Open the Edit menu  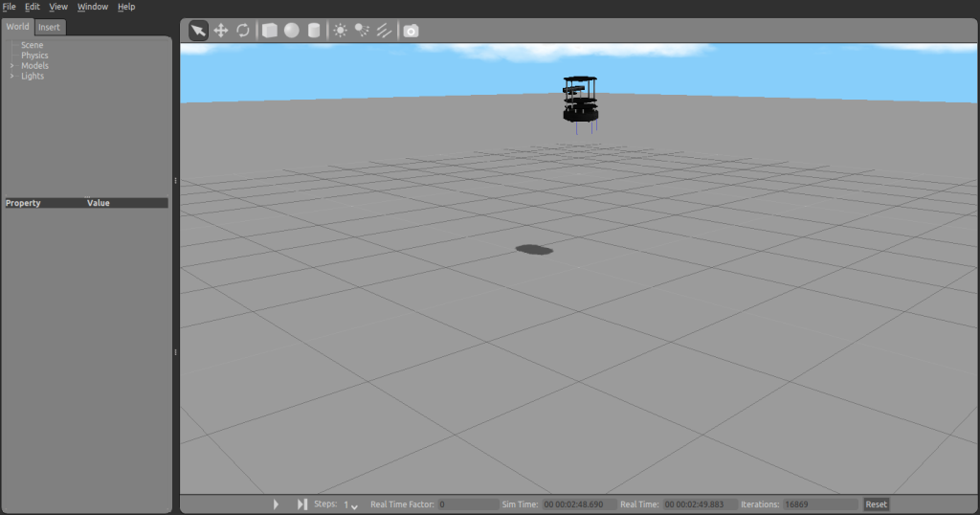(x=33, y=7)
